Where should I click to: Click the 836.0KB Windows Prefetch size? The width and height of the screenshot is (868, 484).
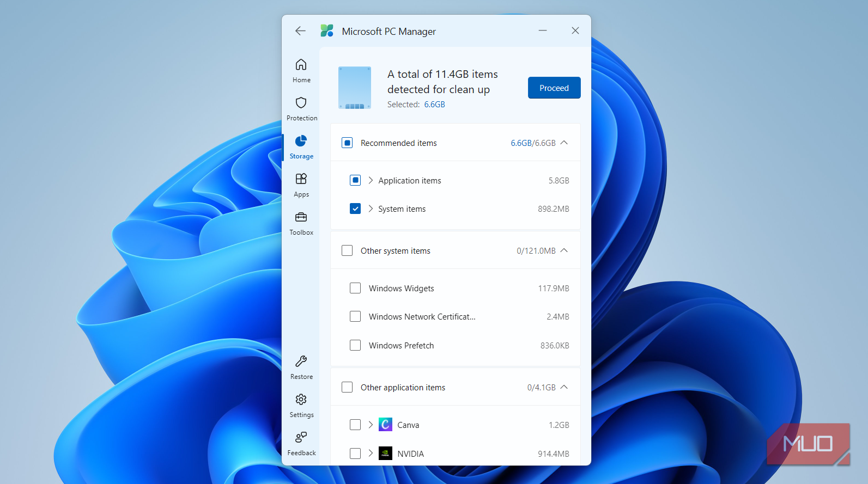click(555, 346)
